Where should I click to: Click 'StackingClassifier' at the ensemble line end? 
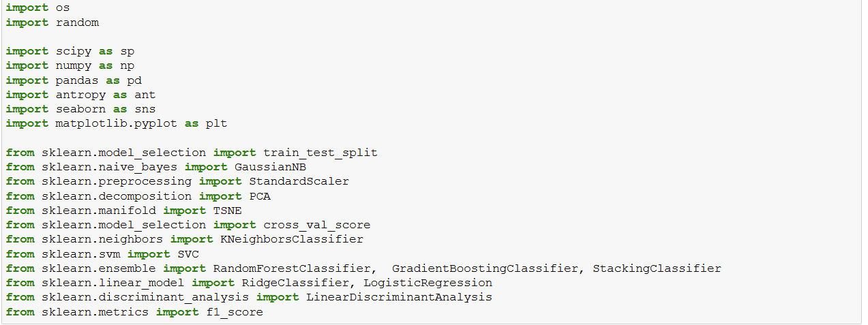pyautogui.click(x=657, y=268)
